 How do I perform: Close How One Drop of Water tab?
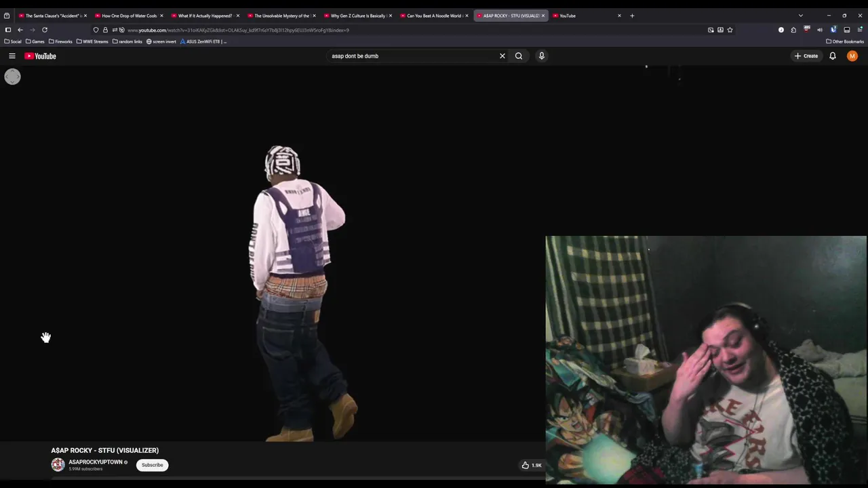click(161, 16)
